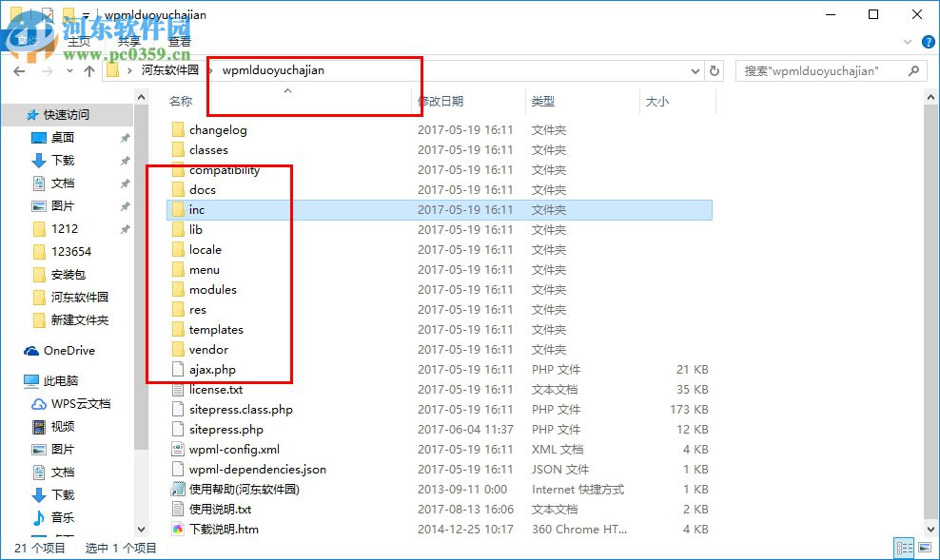Screen dimensions: 940x560
Task: Expand the ribbon with the chevron arrow
Action: (x=910, y=41)
